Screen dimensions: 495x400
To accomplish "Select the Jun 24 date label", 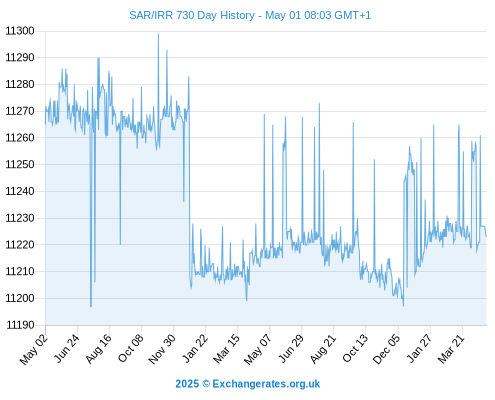I will (67, 348).
